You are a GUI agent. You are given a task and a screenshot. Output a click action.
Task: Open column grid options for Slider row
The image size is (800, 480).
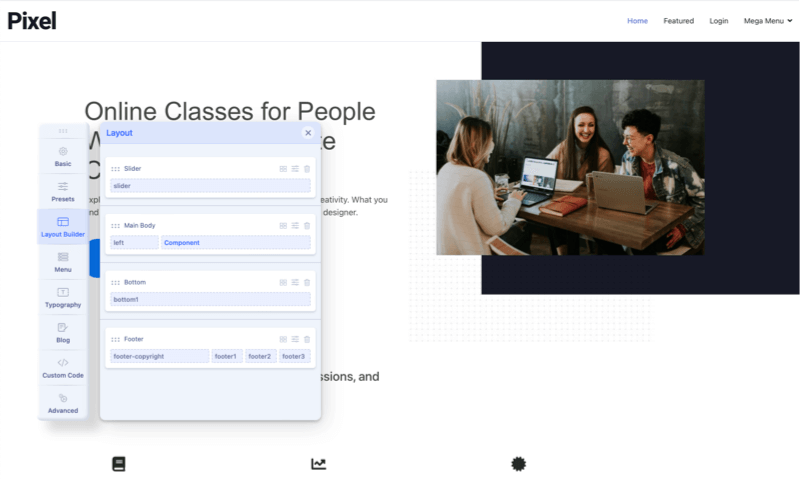click(283, 169)
